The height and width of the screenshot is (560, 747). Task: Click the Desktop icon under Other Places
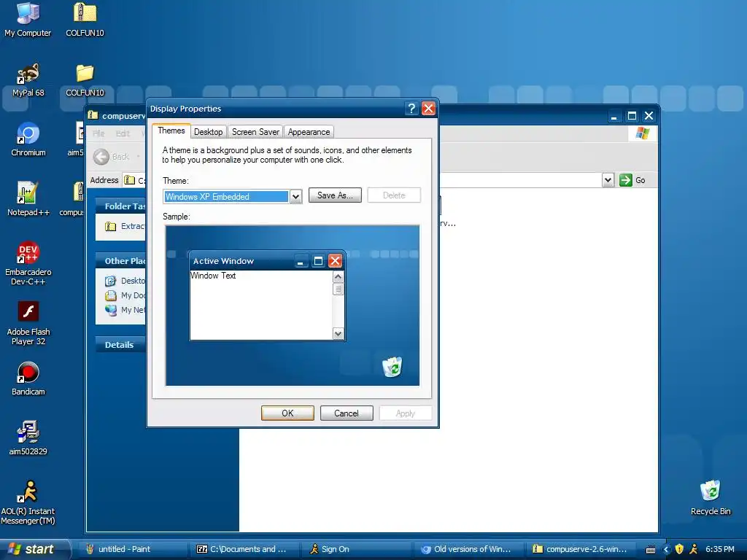coord(111,281)
